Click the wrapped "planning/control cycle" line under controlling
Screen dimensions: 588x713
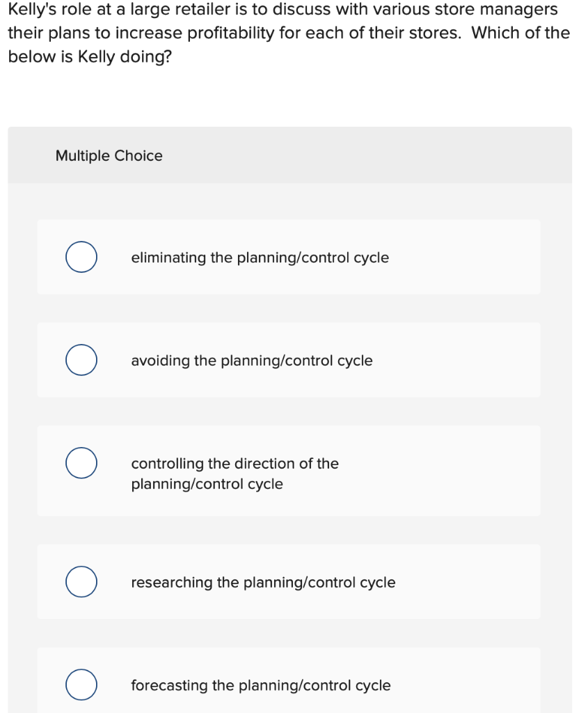[207, 484]
